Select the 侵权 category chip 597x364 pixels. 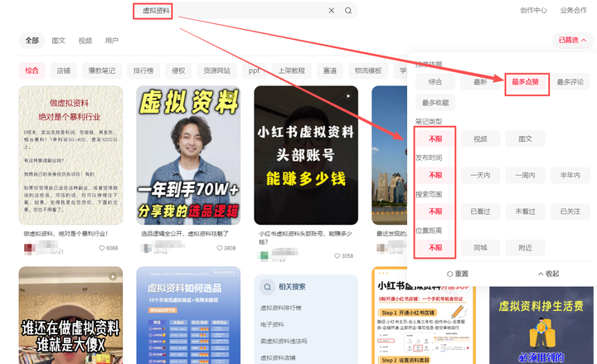tap(178, 70)
